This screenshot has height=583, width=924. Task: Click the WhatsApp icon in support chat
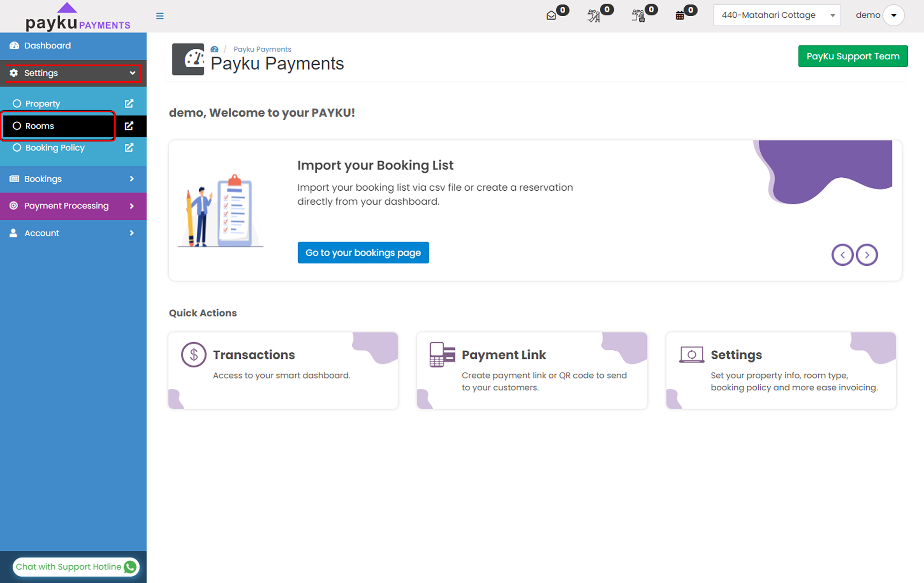coord(130,567)
